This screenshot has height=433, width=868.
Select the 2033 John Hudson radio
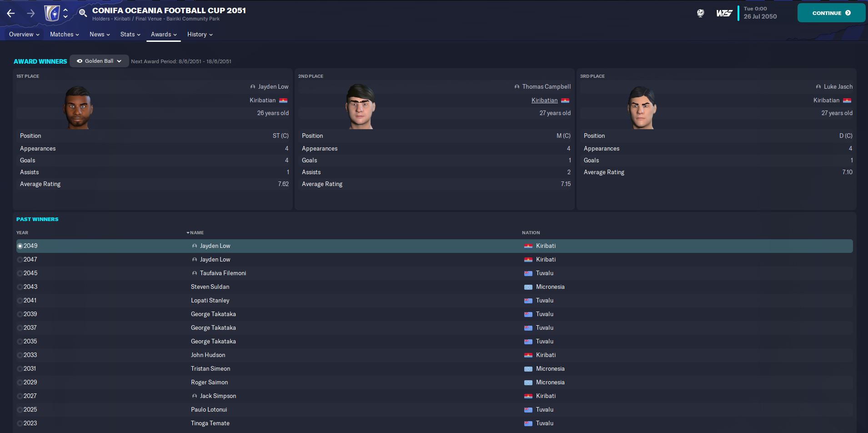pyautogui.click(x=20, y=355)
